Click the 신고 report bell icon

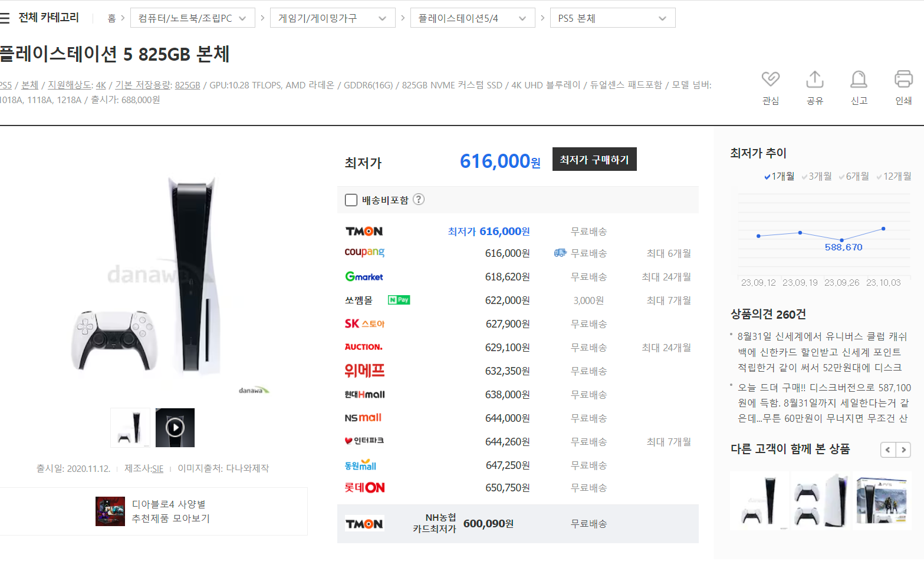pyautogui.click(x=859, y=80)
